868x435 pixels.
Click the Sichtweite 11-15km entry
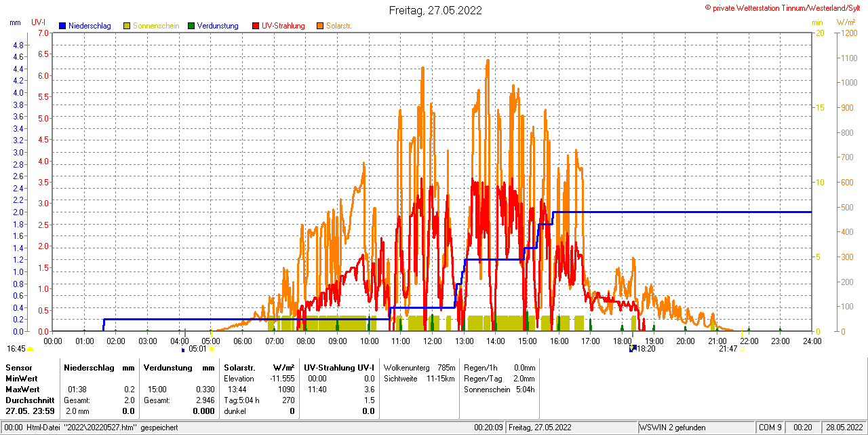point(419,378)
